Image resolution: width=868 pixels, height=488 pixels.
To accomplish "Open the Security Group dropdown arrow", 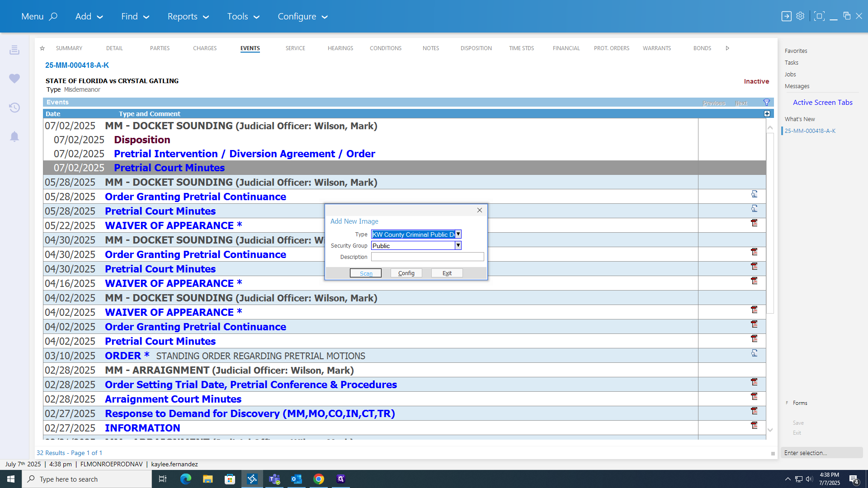I will tap(458, 245).
